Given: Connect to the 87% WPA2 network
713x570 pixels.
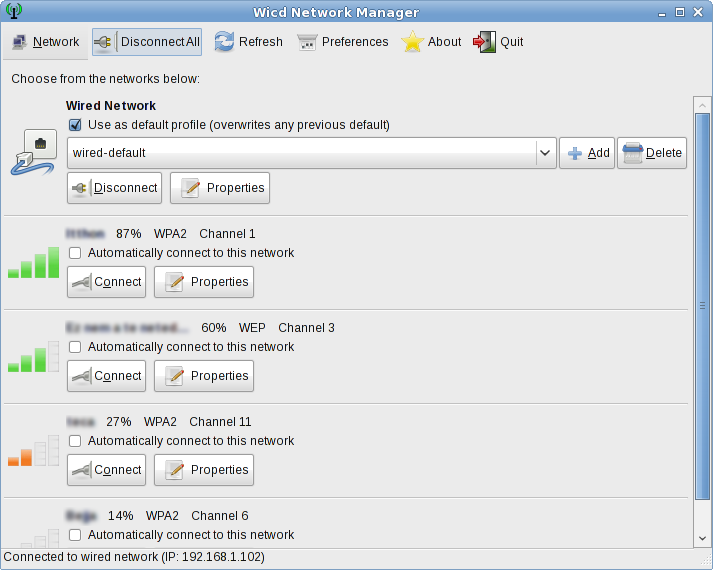Looking at the screenshot, I should pos(106,282).
